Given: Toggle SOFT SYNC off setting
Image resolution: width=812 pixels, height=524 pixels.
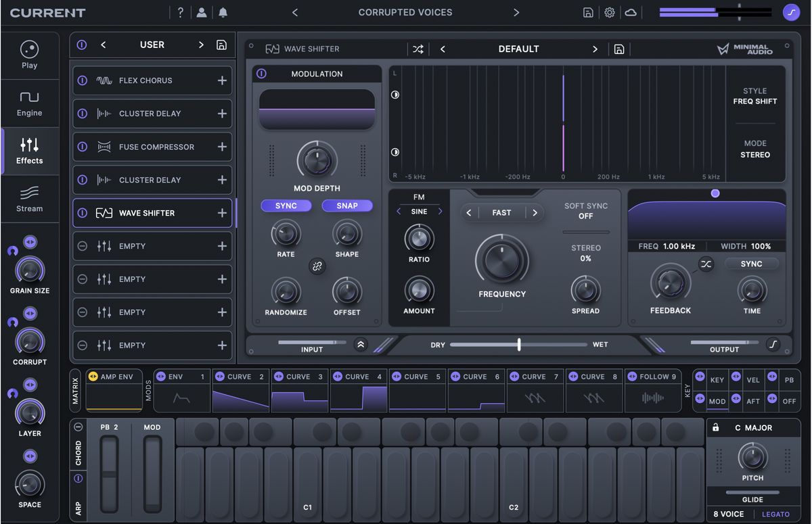Looking at the screenshot, I should (x=585, y=211).
